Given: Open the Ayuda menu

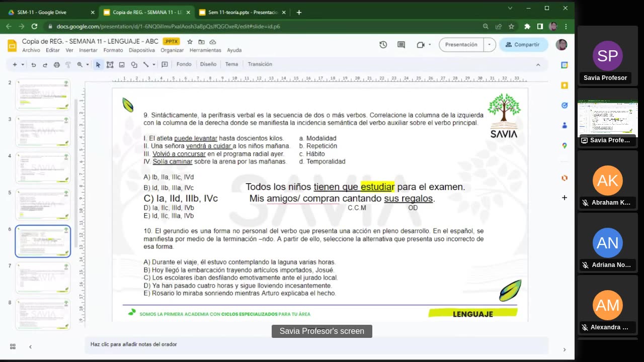Looking at the screenshot, I should [x=234, y=50].
